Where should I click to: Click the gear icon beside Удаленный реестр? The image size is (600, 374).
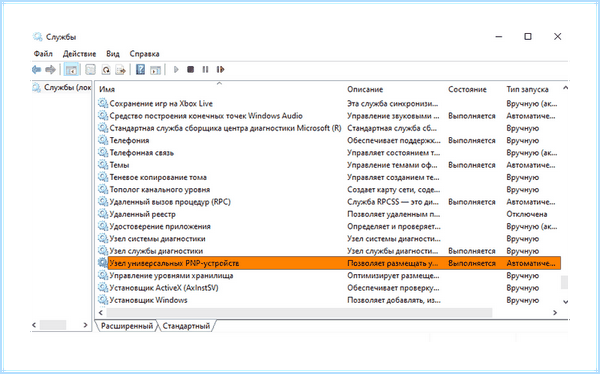point(103,214)
